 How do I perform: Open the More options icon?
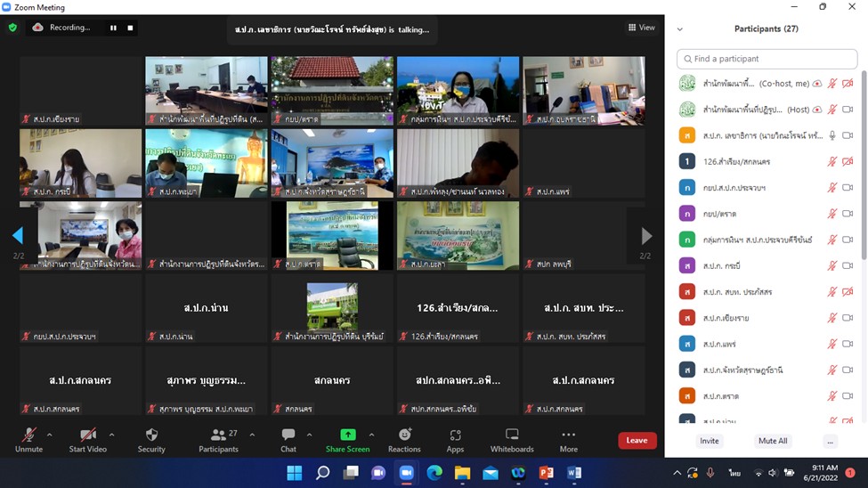568,435
